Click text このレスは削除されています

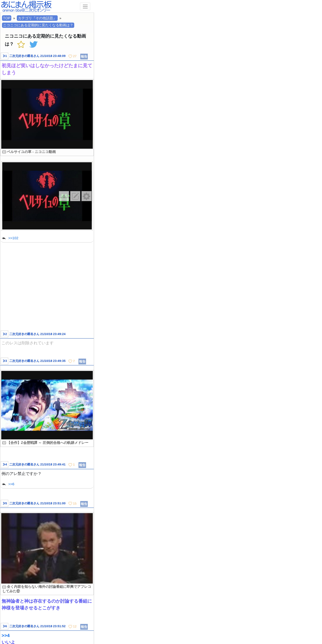(28, 343)
